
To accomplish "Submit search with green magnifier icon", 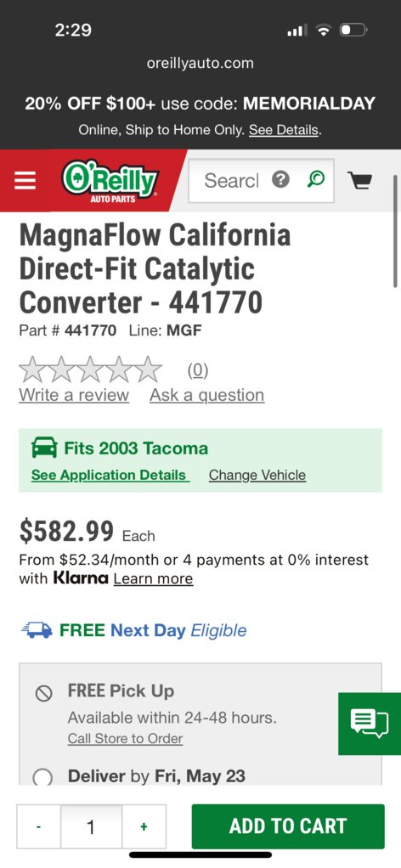I will point(315,179).
